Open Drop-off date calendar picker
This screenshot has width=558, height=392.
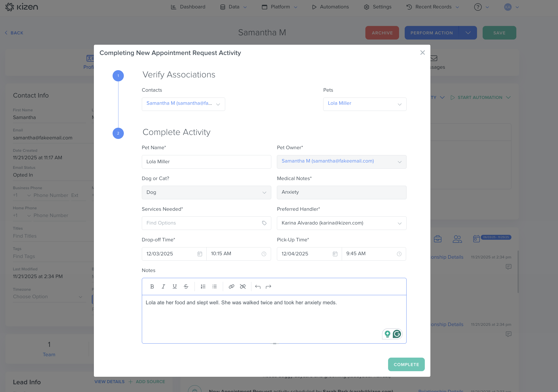(x=200, y=254)
